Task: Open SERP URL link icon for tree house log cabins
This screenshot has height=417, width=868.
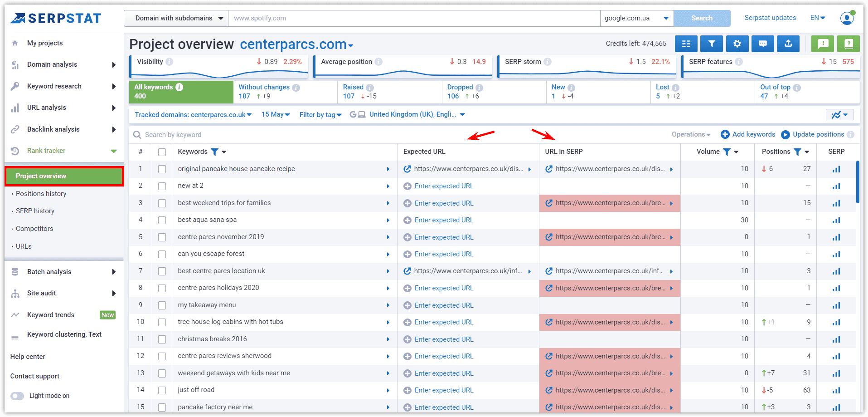Action: pyautogui.click(x=549, y=322)
